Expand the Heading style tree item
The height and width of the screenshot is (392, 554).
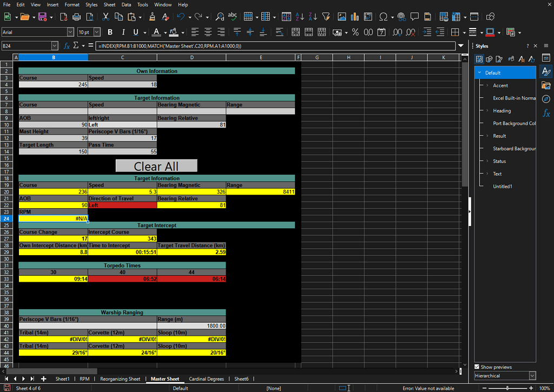tap(487, 110)
